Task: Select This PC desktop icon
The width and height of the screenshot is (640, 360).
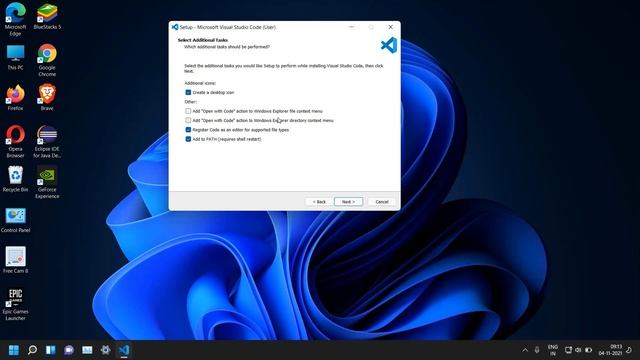Action: (16, 58)
